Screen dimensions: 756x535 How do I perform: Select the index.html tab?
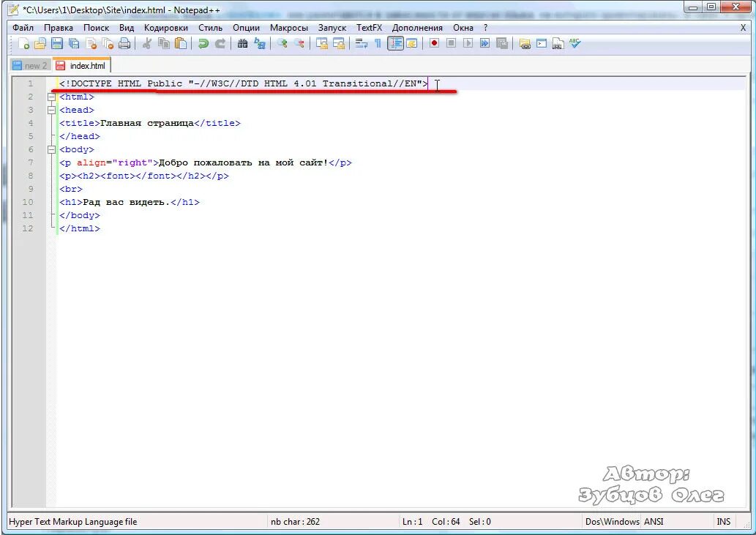(81, 65)
